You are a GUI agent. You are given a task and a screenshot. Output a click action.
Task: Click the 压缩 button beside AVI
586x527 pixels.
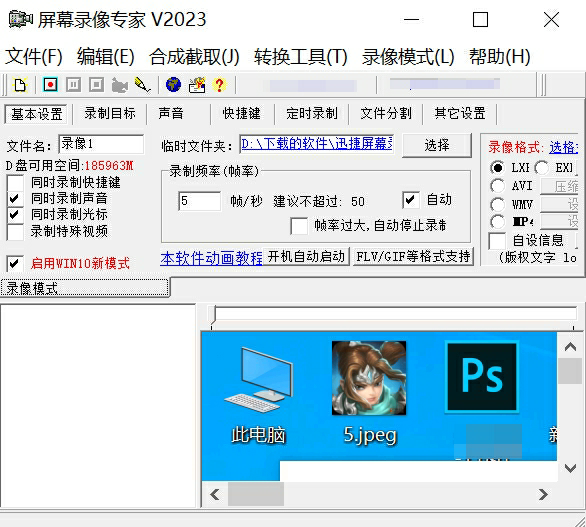(x=559, y=186)
